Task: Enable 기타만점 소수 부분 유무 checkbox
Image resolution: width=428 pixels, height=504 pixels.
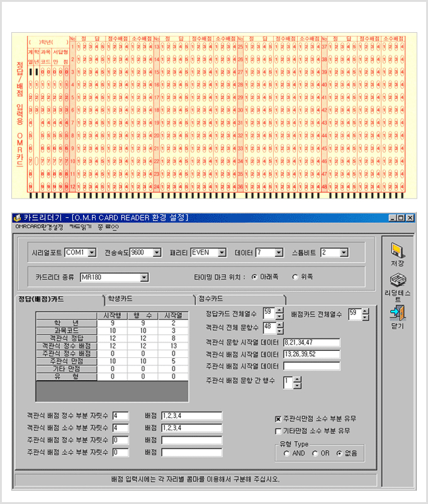Action: [278, 431]
